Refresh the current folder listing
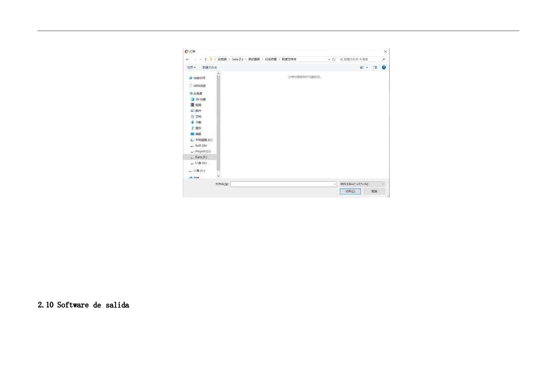 (x=334, y=59)
